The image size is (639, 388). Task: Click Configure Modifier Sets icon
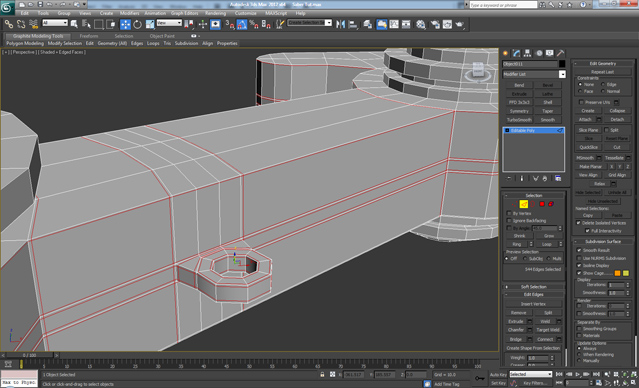(558, 179)
